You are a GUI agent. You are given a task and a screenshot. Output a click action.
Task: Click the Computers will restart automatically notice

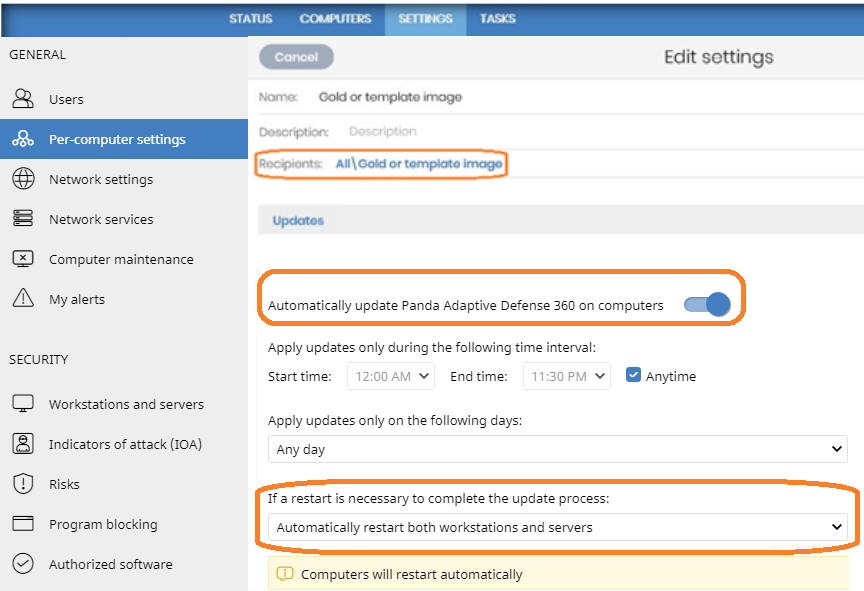tap(558, 574)
